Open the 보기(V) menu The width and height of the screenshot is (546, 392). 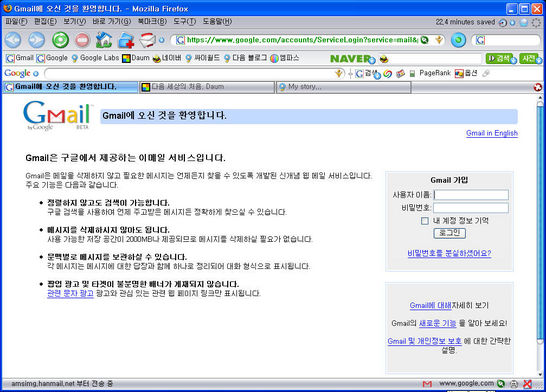74,22
